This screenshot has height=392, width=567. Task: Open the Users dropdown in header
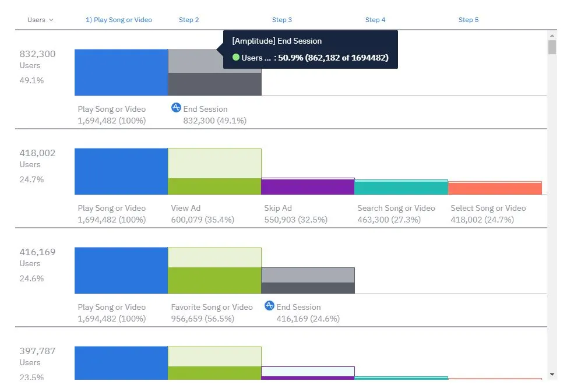pyautogui.click(x=40, y=20)
